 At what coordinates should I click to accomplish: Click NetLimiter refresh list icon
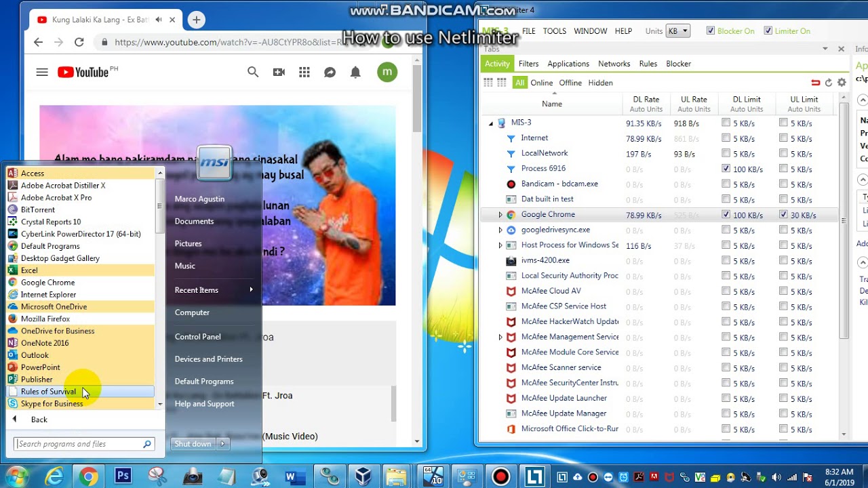pos(828,83)
